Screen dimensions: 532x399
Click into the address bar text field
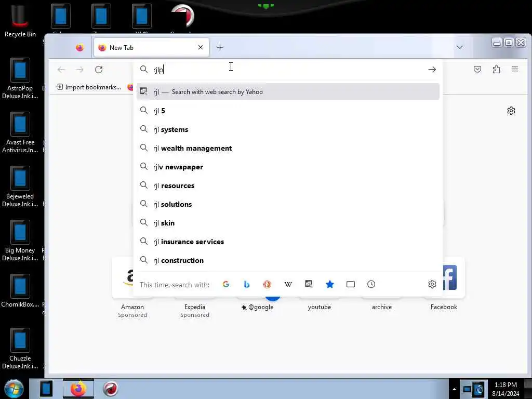288,70
